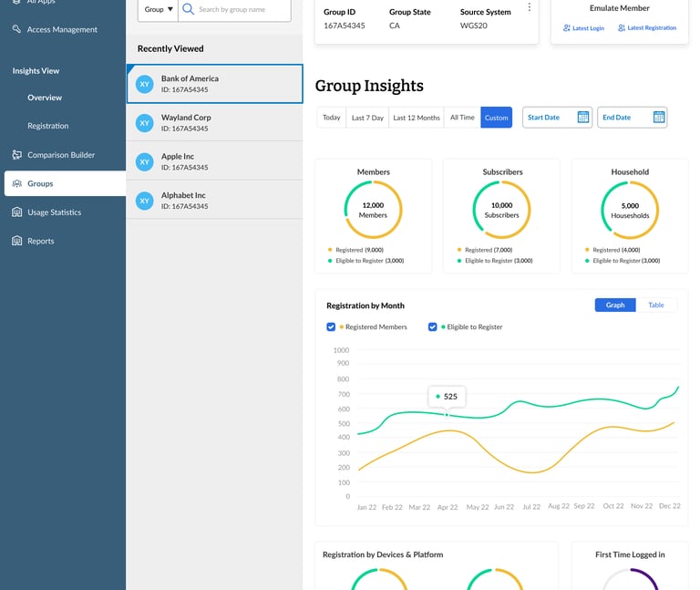Click the 525 data point on chart
Viewport: 700px width, 590px height.
(447, 415)
